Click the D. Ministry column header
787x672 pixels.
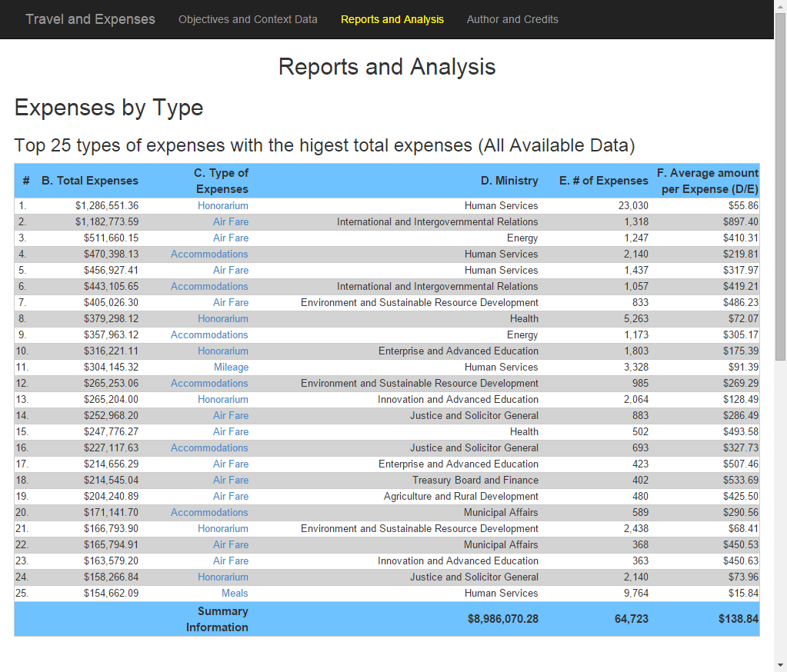tap(509, 181)
